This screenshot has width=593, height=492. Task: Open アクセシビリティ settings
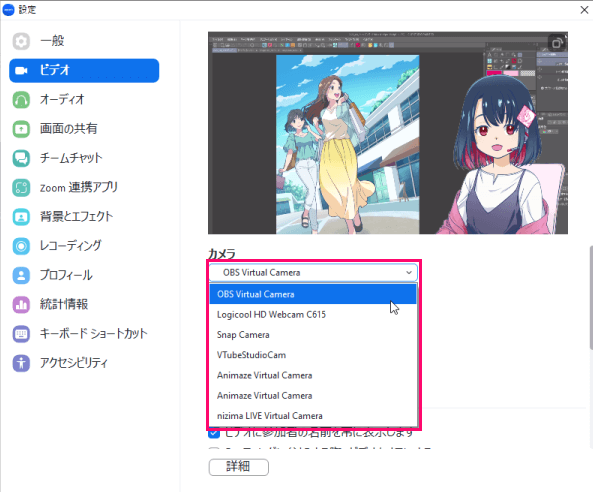coord(84,363)
